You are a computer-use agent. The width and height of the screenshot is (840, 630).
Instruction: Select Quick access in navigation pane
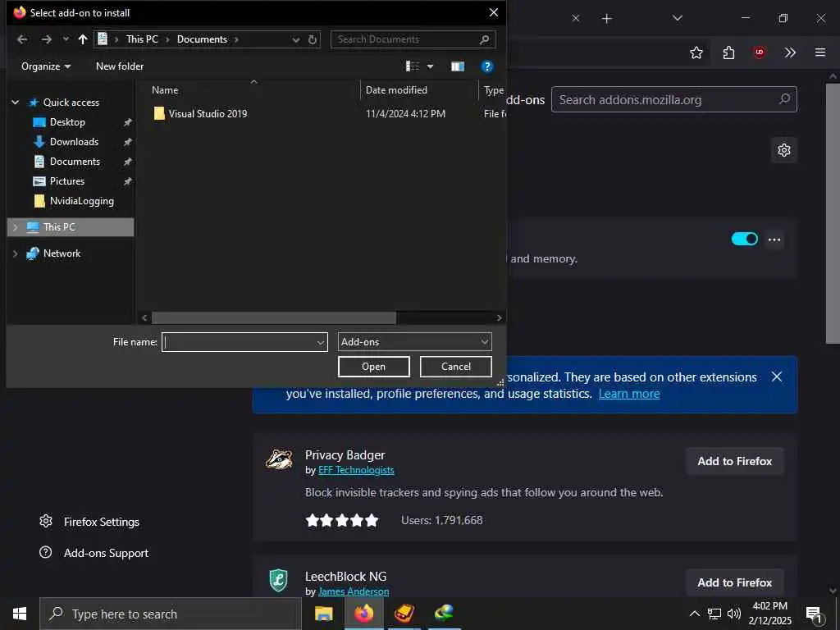tap(71, 103)
